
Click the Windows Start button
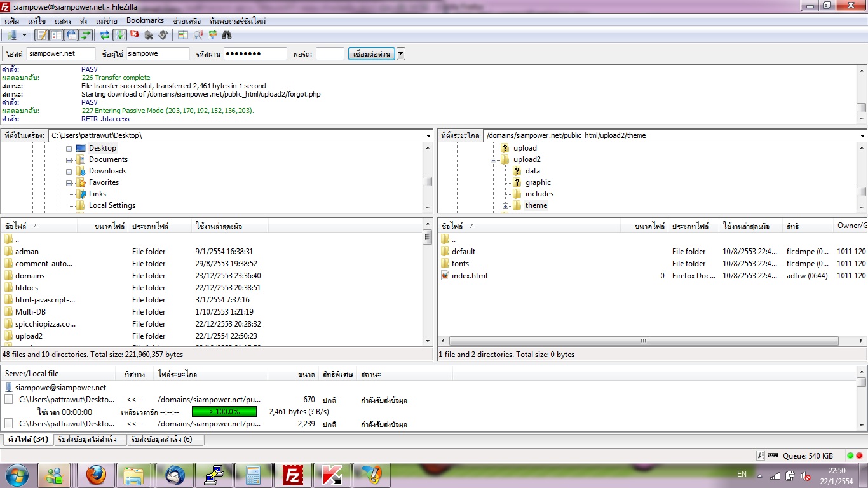click(x=17, y=475)
